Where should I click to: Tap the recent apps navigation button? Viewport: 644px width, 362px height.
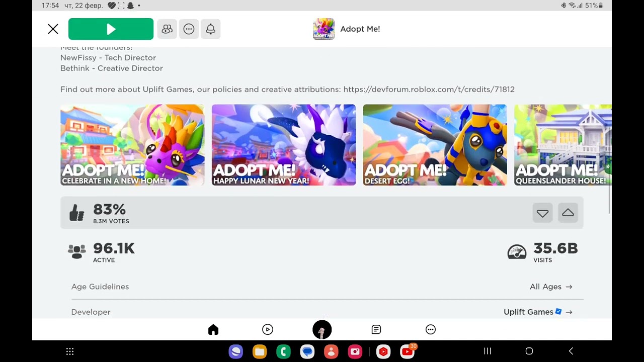tap(488, 351)
